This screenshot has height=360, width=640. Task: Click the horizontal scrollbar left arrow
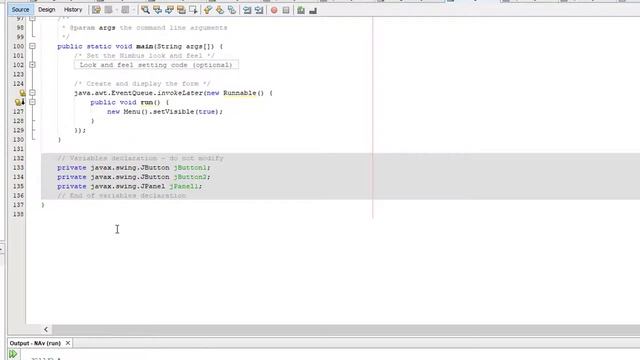click(x=46, y=329)
